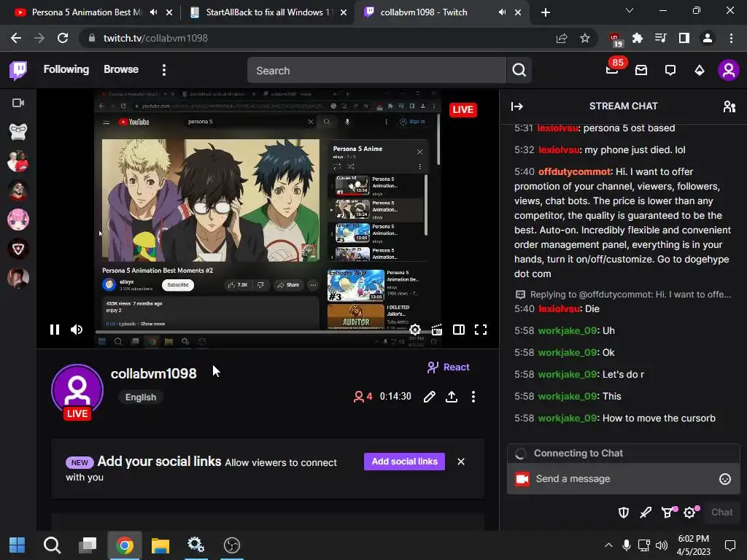
Task: Switch to Persona 5 Animation browser tab
Action: click(x=86, y=12)
